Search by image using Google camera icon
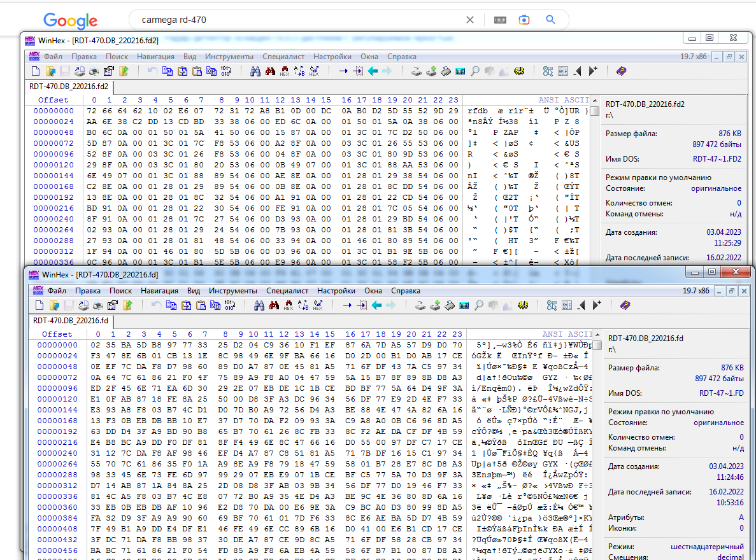The width and height of the screenshot is (756, 560). click(x=524, y=20)
